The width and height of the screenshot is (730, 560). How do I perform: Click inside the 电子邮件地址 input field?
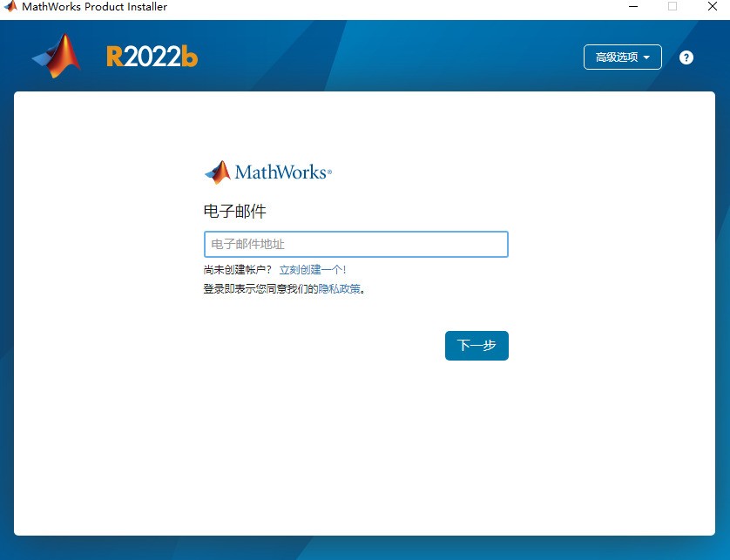click(355, 244)
